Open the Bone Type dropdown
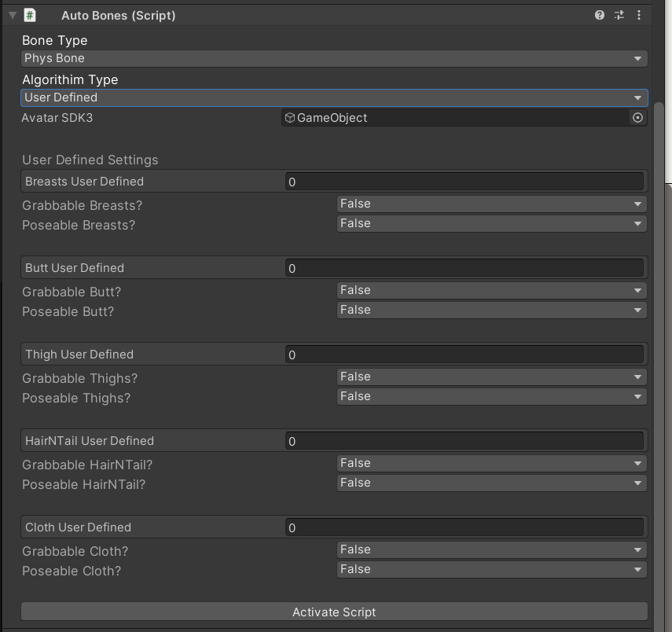This screenshot has height=632, width=672. (334, 58)
